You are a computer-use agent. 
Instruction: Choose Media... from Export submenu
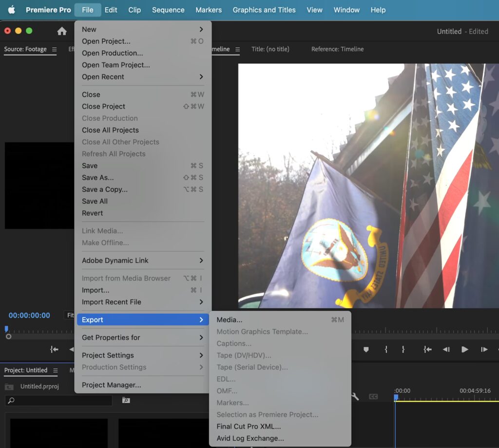point(230,320)
